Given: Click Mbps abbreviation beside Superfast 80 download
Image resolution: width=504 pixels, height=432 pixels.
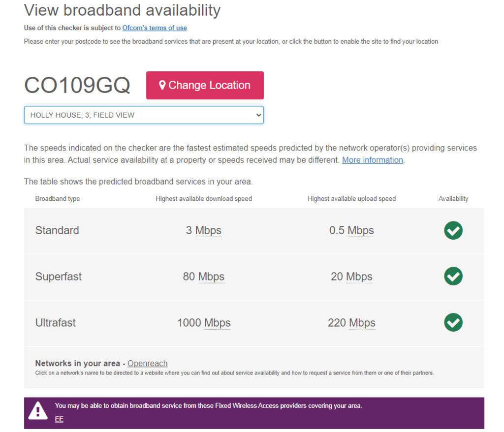Looking at the screenshot, I should tap(211, 277).
